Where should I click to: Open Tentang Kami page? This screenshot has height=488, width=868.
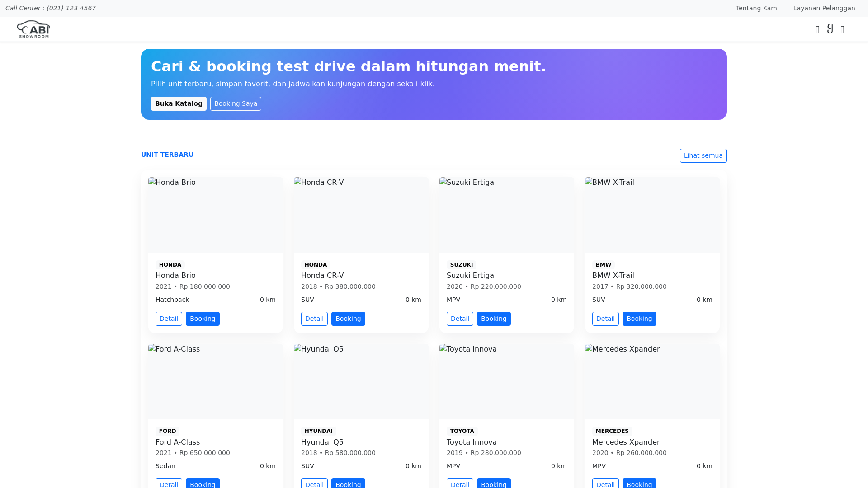pos(757,8)
